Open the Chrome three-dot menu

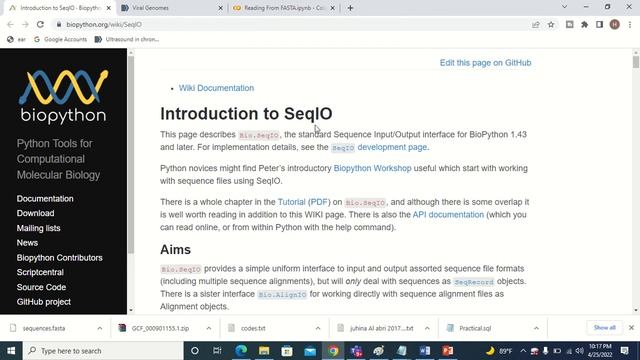click(630, 24)
